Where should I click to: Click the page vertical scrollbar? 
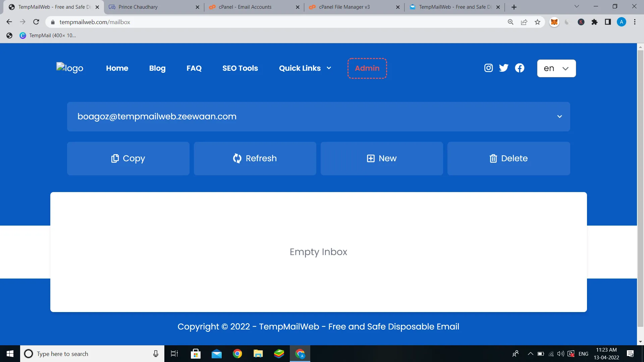pos(640,188)
